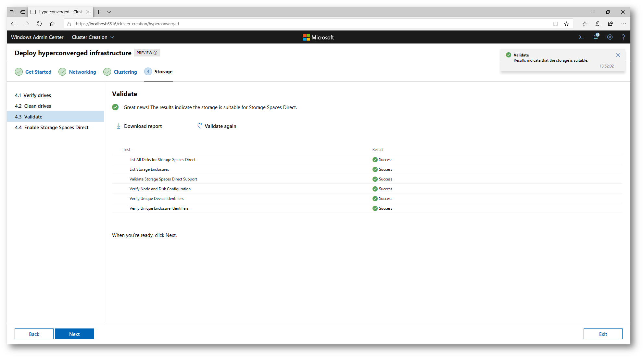The image size is (644, 358).
Task: Go to Clustering step
Action: tap(120, 72)
